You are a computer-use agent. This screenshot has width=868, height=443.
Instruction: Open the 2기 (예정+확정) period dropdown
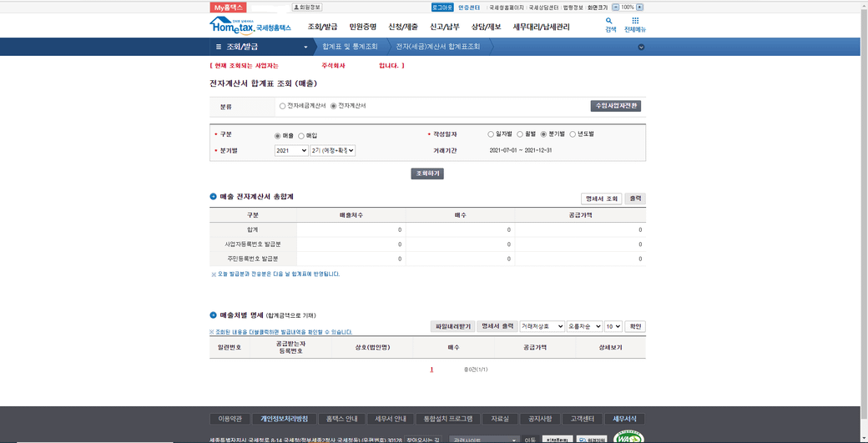coord(333,150)
